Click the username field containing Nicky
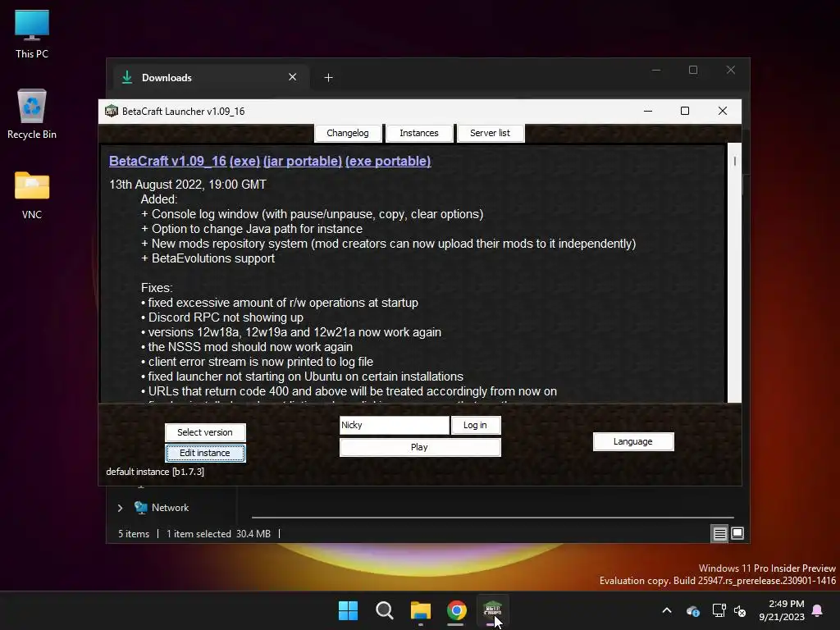 [x=395, y=425]
